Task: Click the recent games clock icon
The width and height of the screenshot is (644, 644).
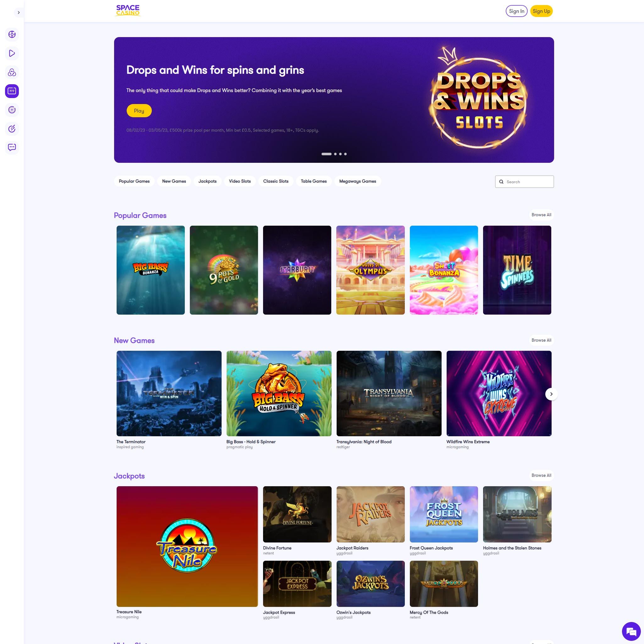Action: (12, 110)
